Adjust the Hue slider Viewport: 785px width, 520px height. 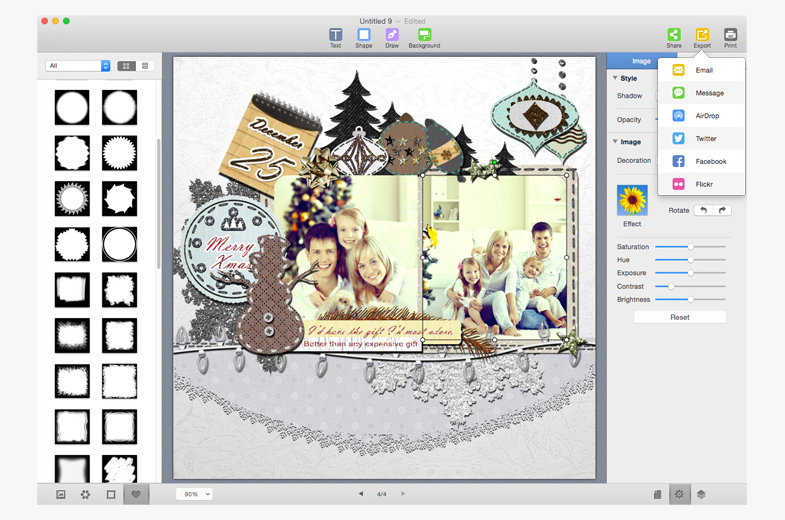(x=690, y=260)
